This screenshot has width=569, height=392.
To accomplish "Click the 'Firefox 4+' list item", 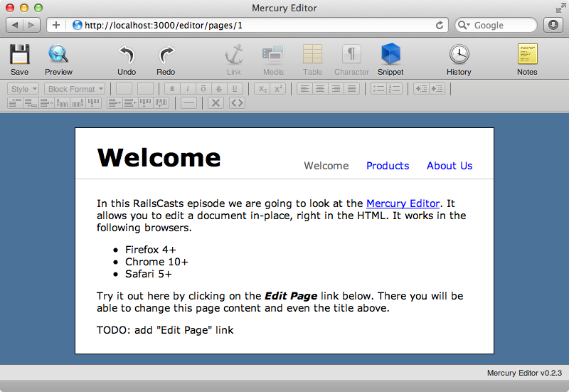I will point(150,250).
